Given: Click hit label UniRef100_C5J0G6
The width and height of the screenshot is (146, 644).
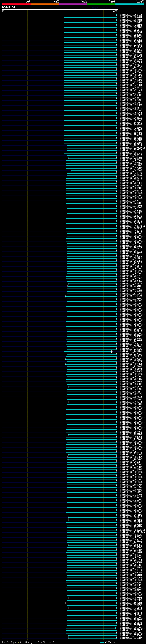Looking at the screenshot, I should [131, 50].
